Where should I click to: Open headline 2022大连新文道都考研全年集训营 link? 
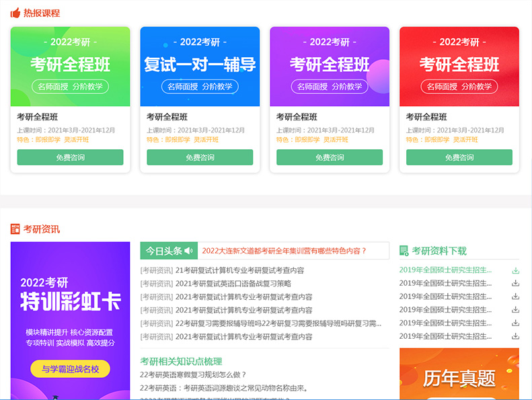tap(284, 251)
